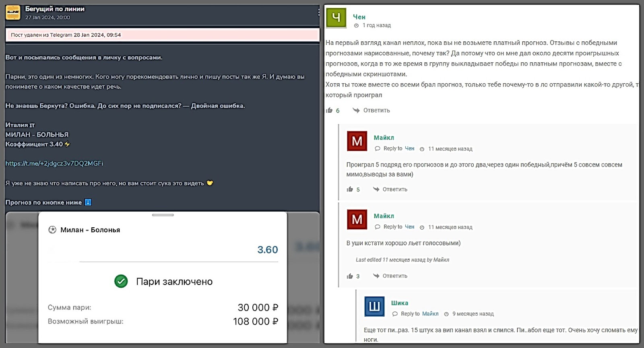Click the soccer ball icon near Милан - Болонья
The width and height of the screenshot is (644, 348).
[52, 230]
